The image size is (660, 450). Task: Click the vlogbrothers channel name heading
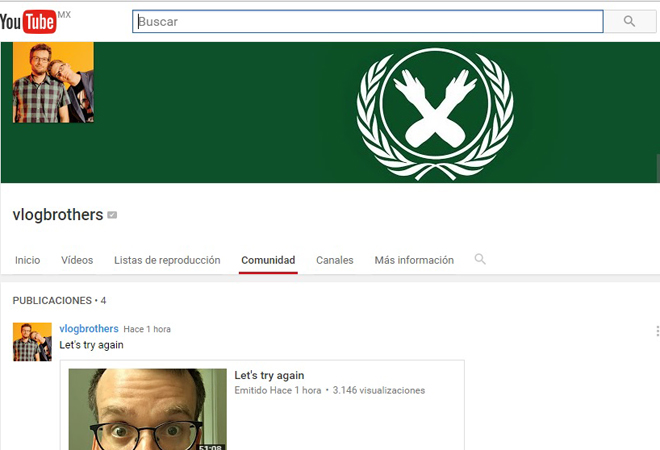pos(58,215)
